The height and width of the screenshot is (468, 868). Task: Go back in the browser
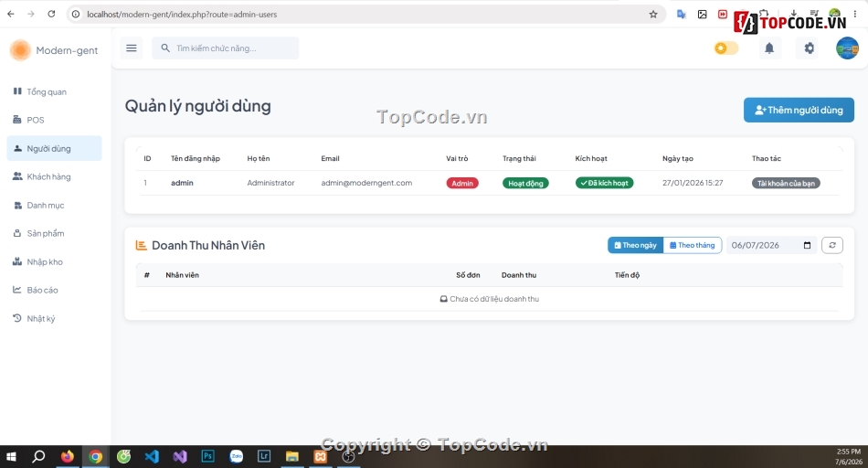(11, 14)
